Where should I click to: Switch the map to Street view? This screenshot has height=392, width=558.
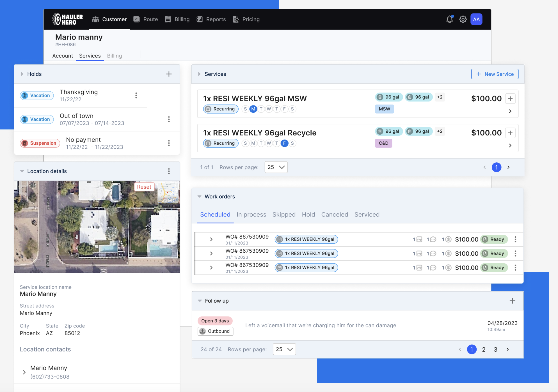(168, 193)
